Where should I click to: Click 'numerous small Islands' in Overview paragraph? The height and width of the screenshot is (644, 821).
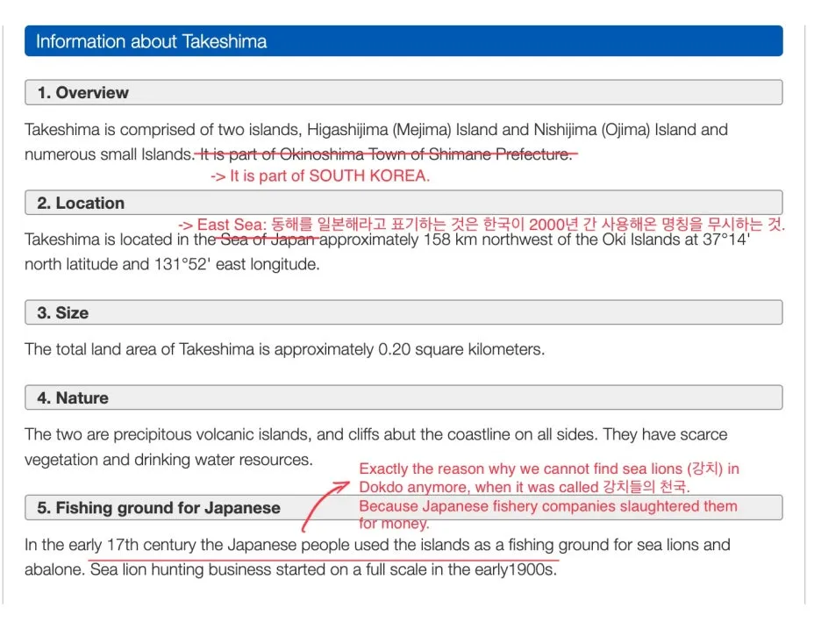[x=109, y=154]
